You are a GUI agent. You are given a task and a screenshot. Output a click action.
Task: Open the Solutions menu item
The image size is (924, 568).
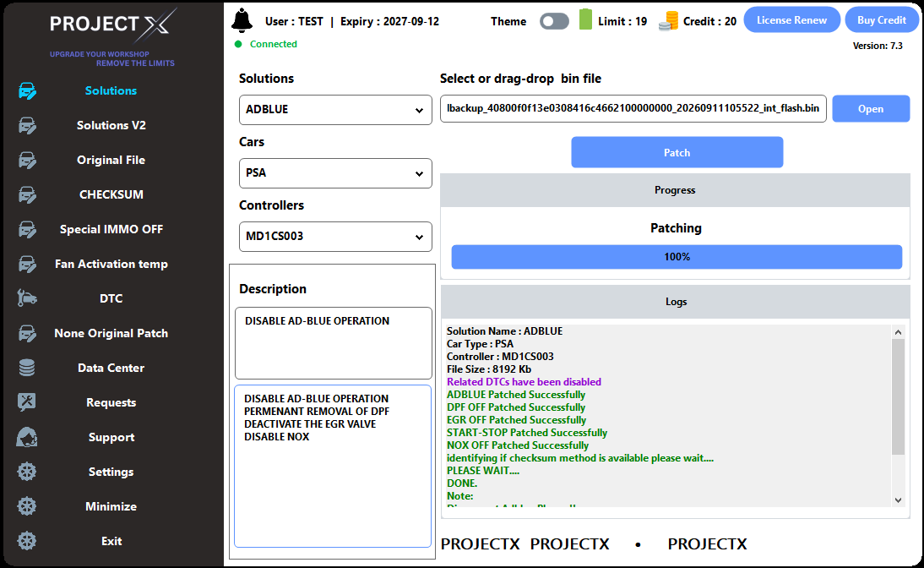click(111, 90)
